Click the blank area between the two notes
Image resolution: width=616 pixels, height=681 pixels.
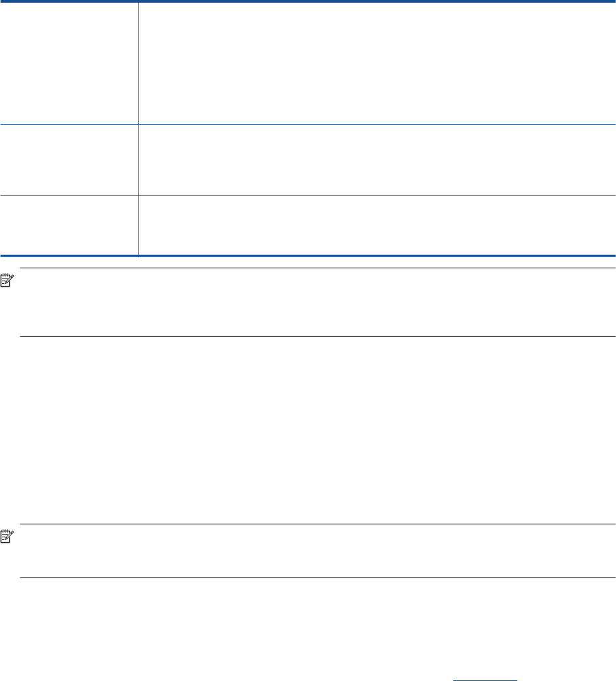(x=308, y=429)
